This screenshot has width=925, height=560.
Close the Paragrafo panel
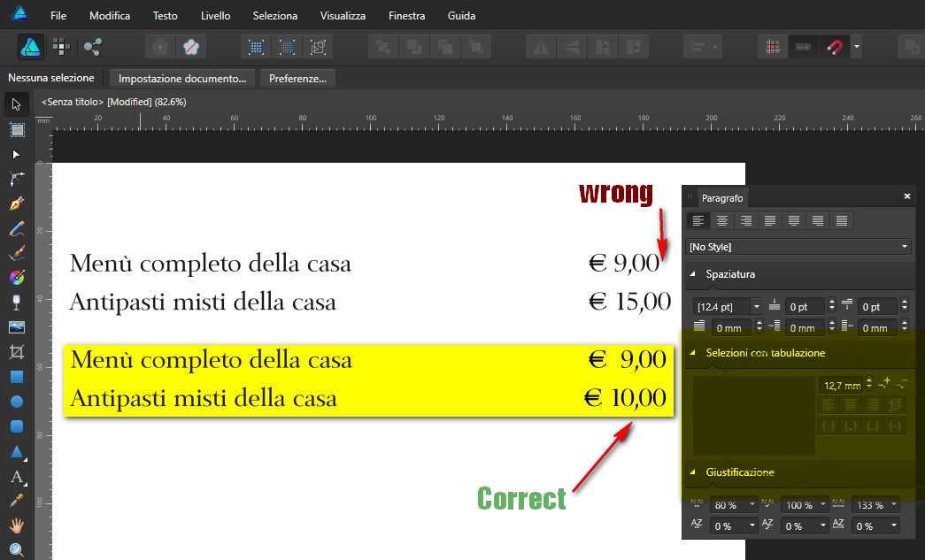click(x=907, y=196)
